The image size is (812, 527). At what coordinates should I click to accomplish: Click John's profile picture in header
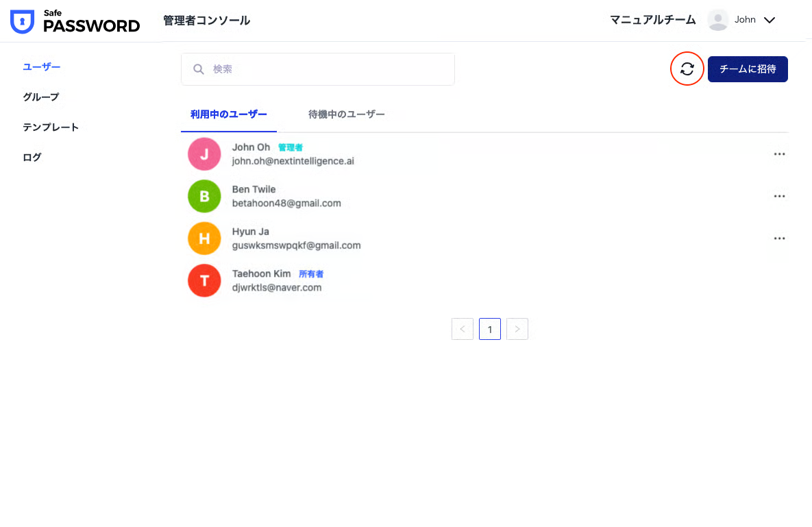pyautogui.click(x=717, y=20)
